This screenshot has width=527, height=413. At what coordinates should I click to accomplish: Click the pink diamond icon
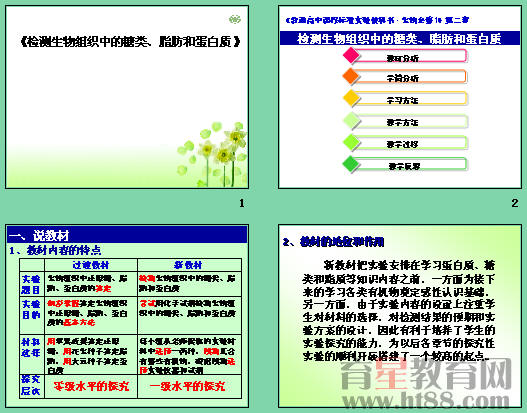point(351,55)
